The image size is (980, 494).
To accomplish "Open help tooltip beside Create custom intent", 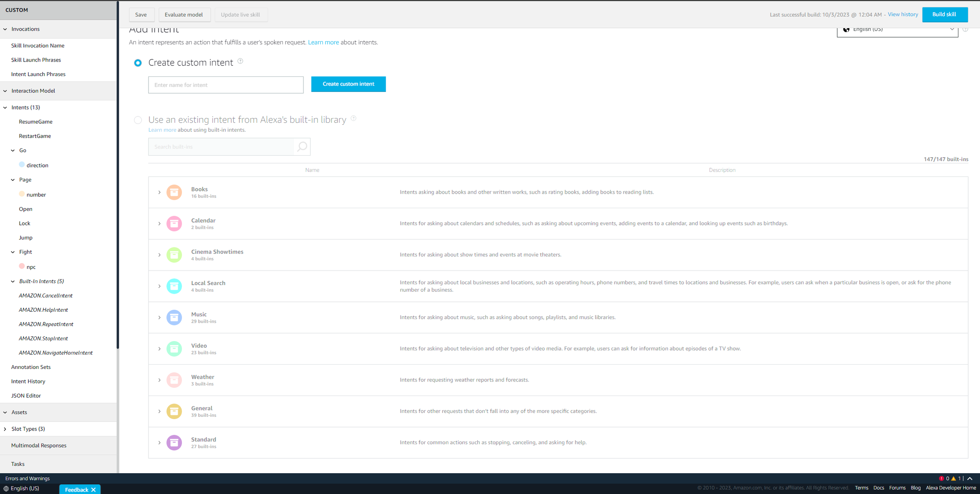I will [x=240, y=61].
